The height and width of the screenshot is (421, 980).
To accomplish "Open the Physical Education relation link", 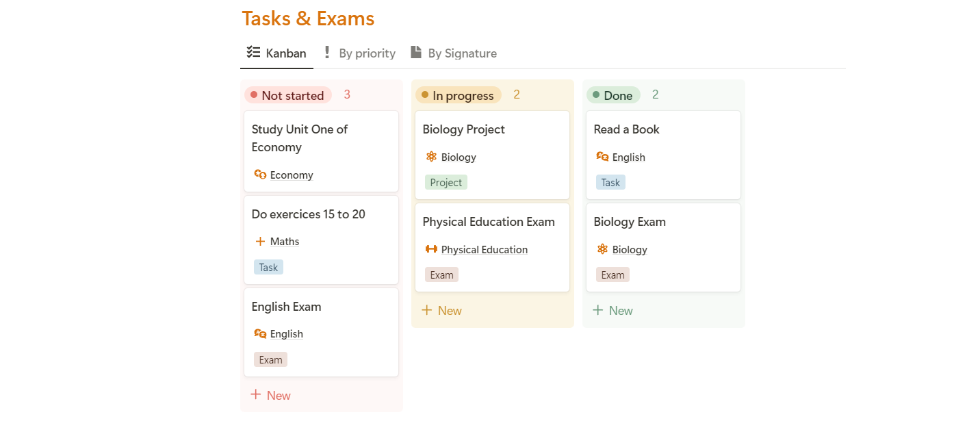I will pos(484,250).
